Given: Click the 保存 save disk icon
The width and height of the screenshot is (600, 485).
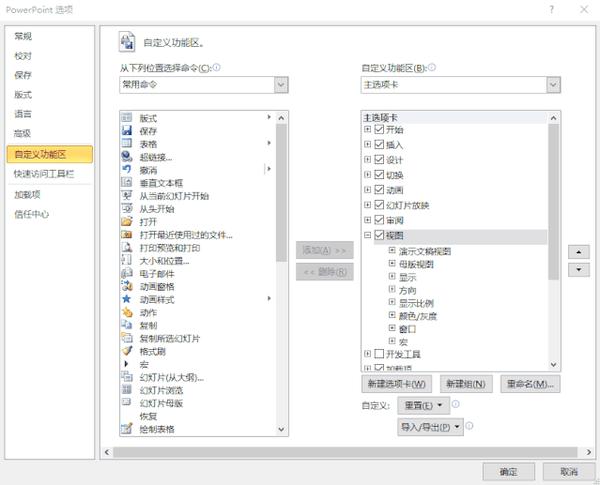Looking at the screenshot, I should [127, 131].
